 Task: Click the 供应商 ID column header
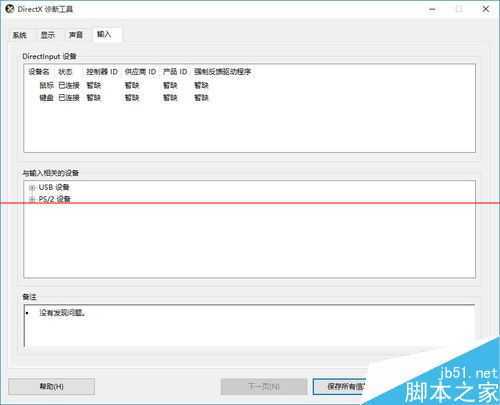140,72
